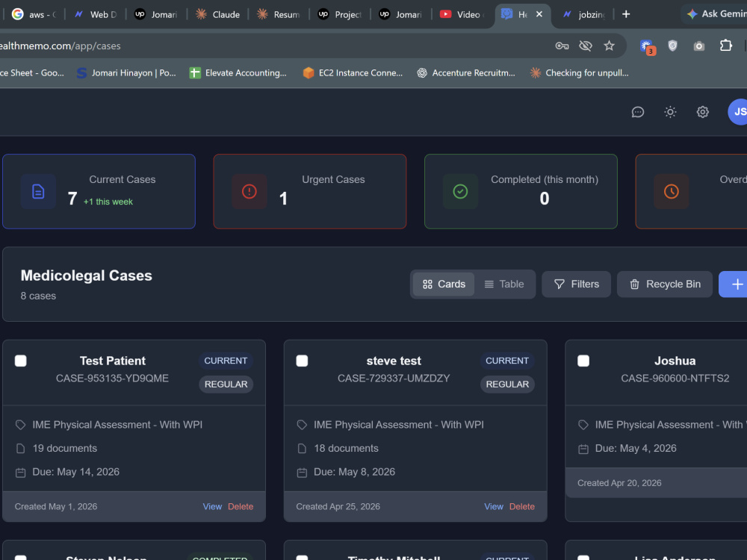747x560 pixels.
Task: Click REGULAR badge on steve test card
Action: pyautogui.click(x=507, y=385)
